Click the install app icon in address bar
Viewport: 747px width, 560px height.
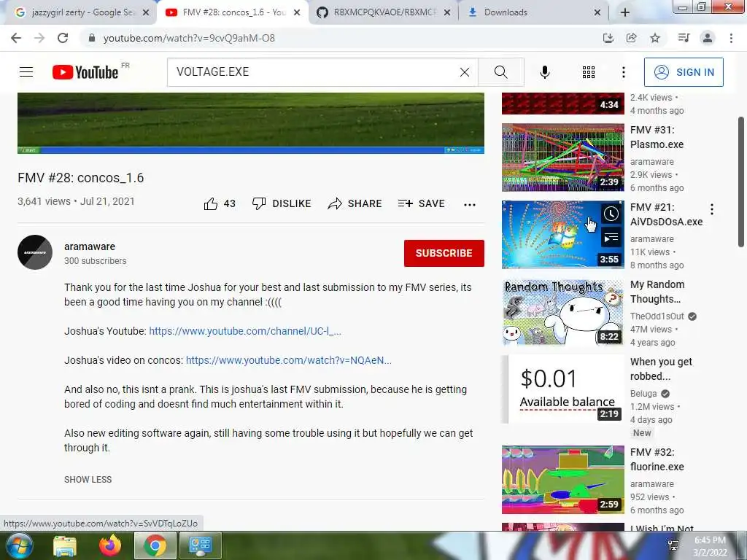pos(608,38)
